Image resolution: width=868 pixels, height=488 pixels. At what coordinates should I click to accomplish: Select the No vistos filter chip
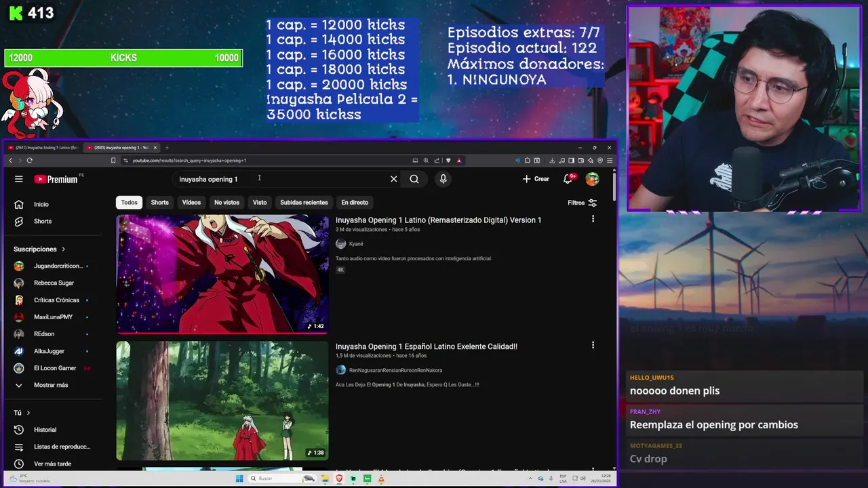pyautogui.click(x=226, y=203)
